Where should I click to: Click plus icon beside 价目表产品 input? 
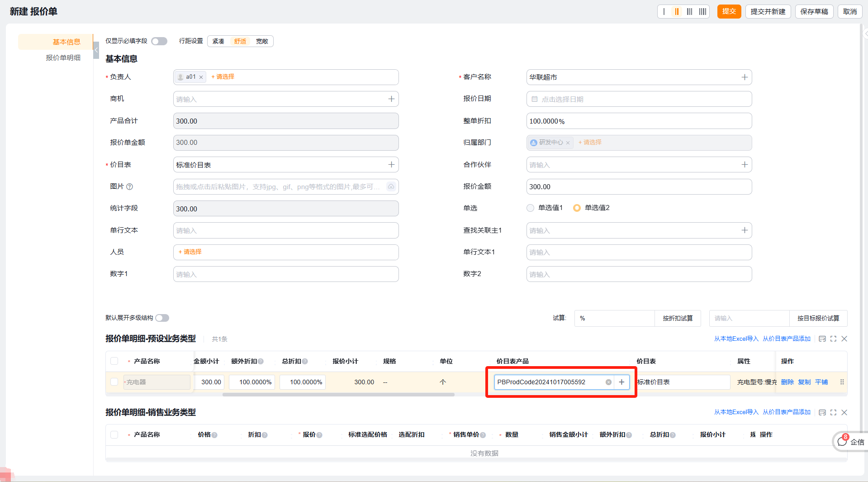pos(621,382)
